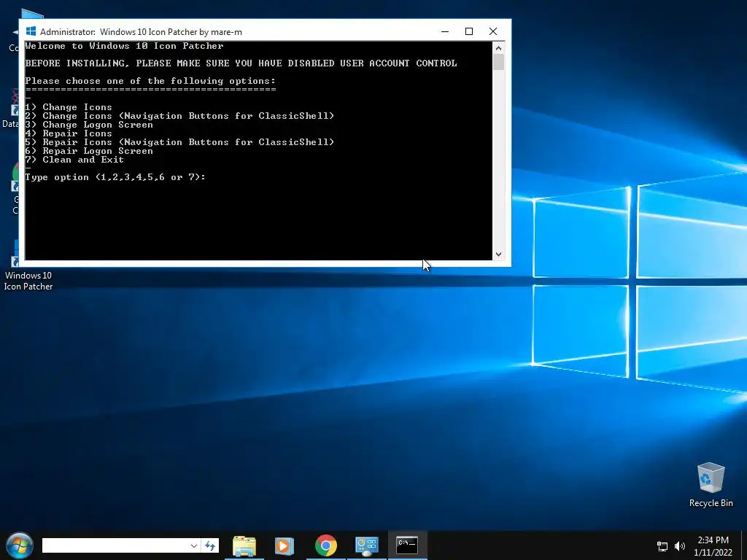The height and width of the screenshot is (560, 747).
Task: Click the "3) Change Logon Screen" line
Action: (x=89, y=125)
